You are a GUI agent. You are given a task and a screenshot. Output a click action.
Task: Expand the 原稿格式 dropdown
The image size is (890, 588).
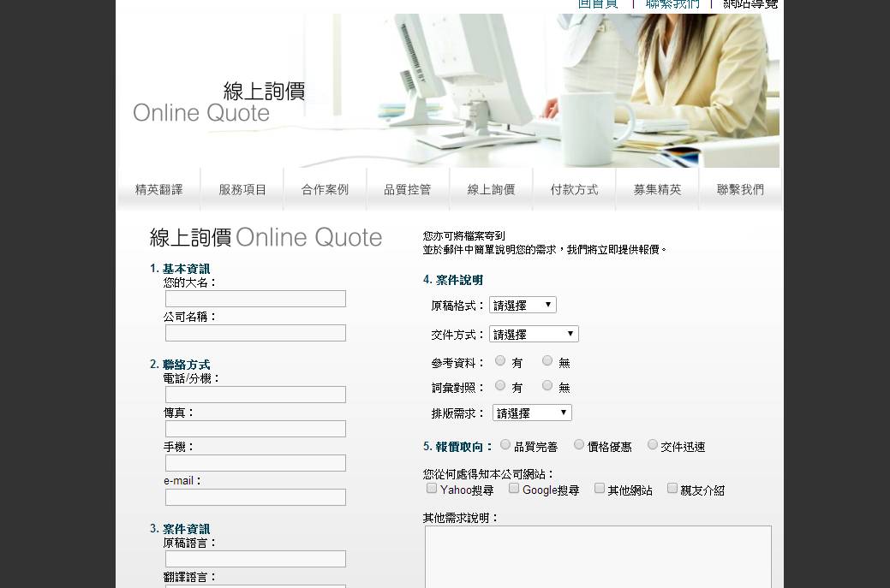pyautogui.click(x=523, y=306)
